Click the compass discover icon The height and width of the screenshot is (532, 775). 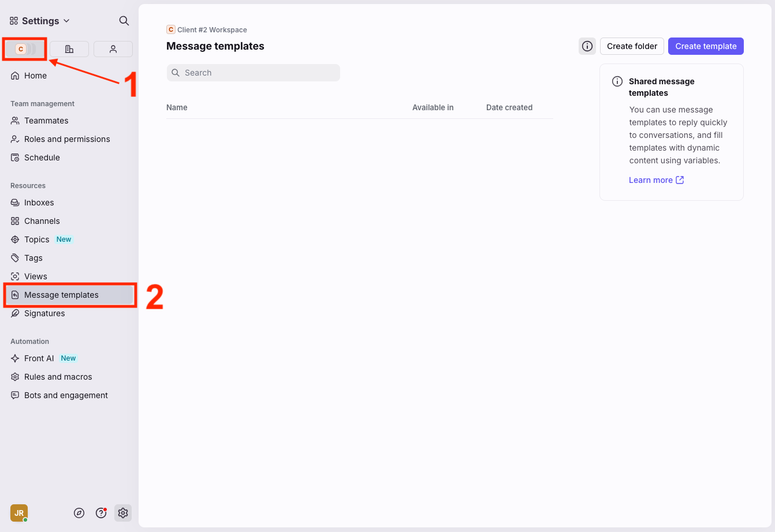pyautogui.click(x=79, y=513)
